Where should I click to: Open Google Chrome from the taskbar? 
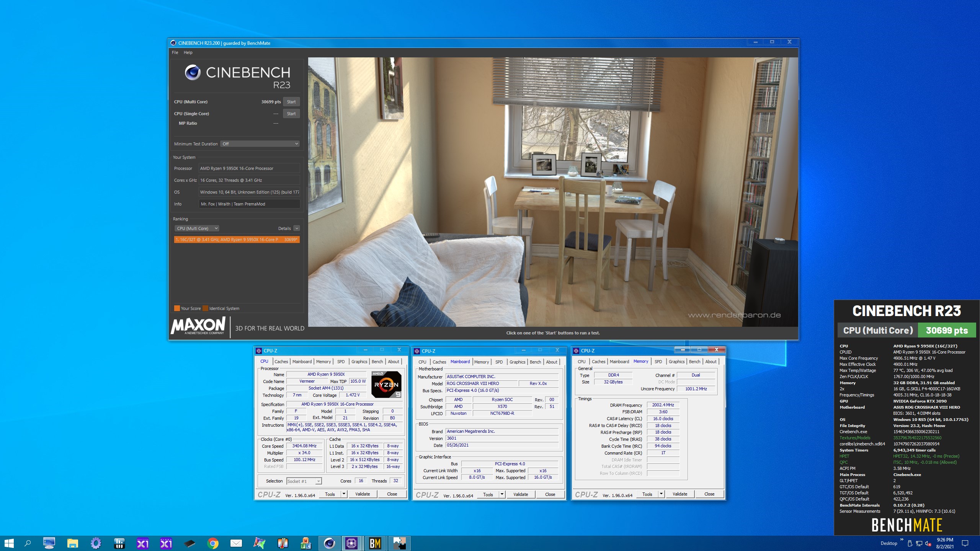click(x=213, y=543)
